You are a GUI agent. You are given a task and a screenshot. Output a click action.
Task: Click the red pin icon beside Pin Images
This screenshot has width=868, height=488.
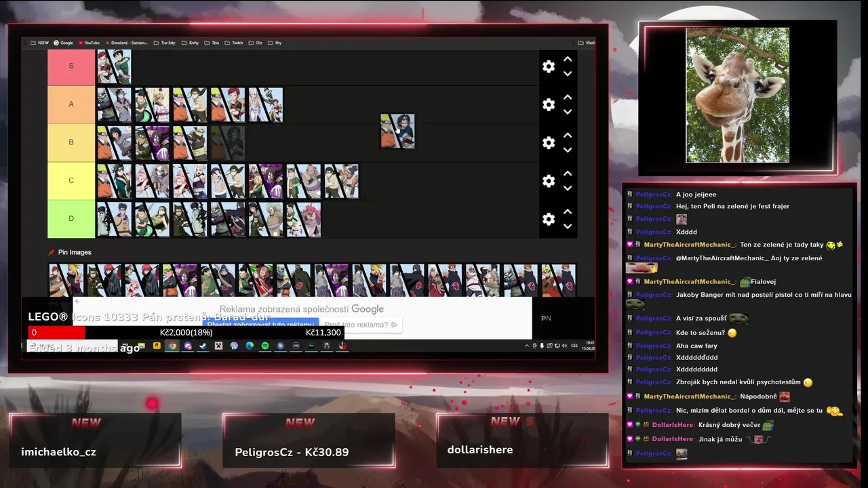tap(52, 252)
